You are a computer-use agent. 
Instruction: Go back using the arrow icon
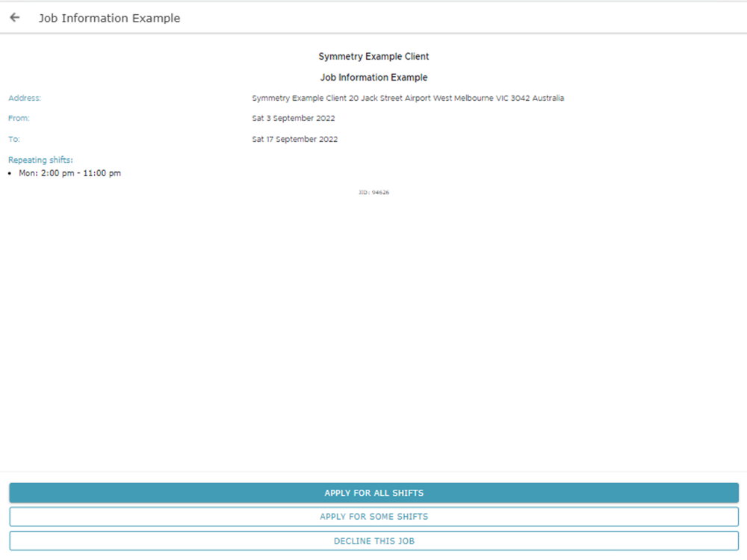pos(15,18)
